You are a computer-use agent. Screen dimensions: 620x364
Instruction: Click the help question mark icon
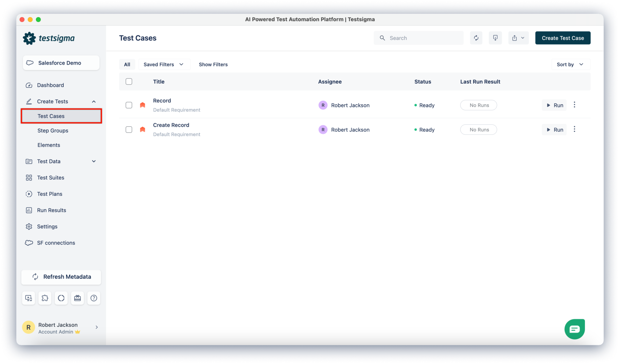click(x=94, y=298)
